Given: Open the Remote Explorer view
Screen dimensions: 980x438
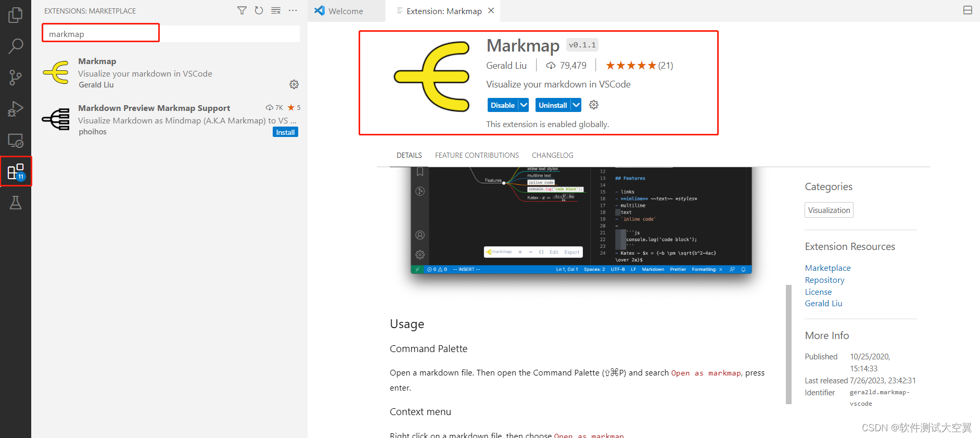Looking at the screenshot, I should pyautogui.click(x=16, y=140).
